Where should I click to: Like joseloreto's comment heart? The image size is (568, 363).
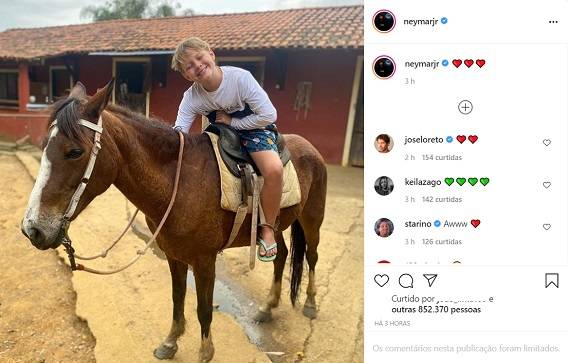click(x=547, y=143)
